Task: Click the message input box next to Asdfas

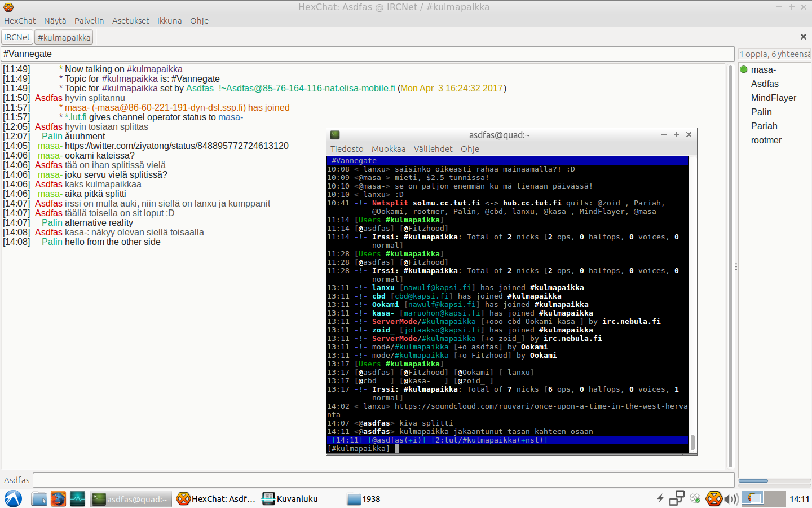Action: (x=383, y=480)
